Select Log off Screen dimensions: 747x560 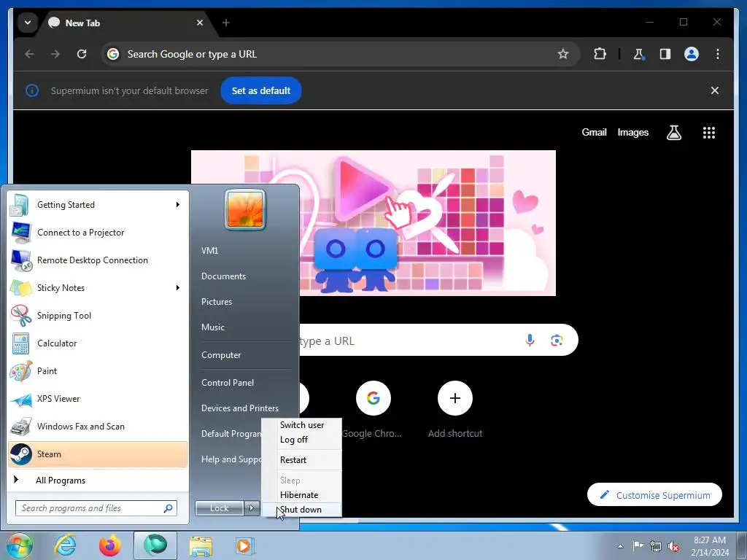301,440
